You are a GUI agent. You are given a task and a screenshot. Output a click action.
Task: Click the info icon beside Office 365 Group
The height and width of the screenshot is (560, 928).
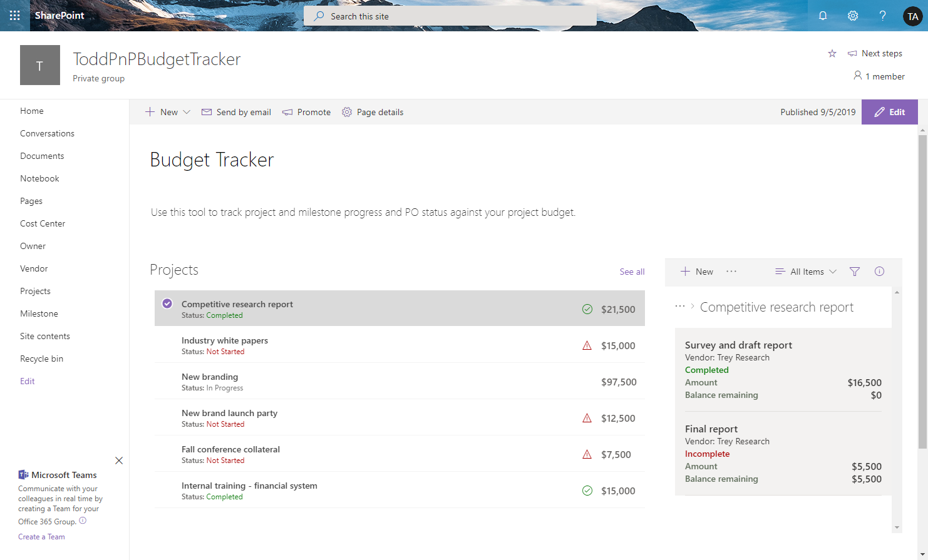(83, 521)
